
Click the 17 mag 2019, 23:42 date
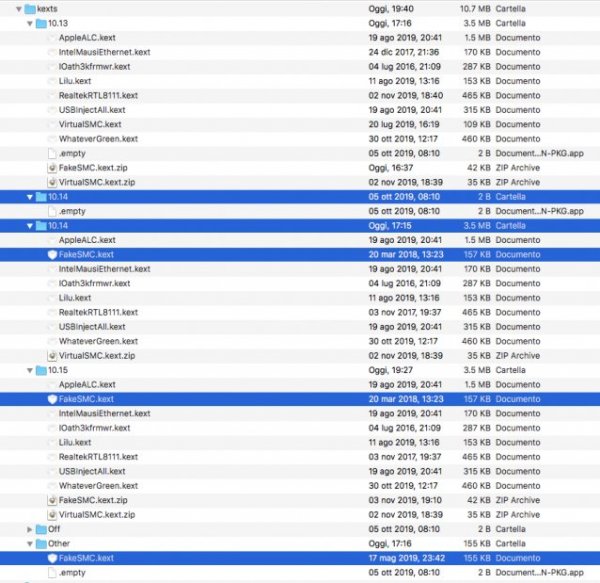pos(406,559)
